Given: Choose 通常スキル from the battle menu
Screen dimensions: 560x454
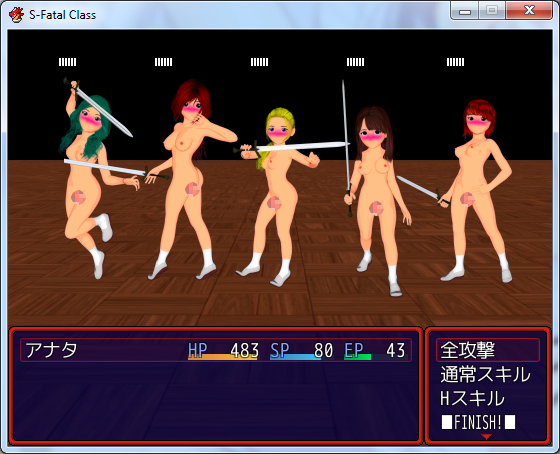Looking at the screenshot, I should 485,374.
